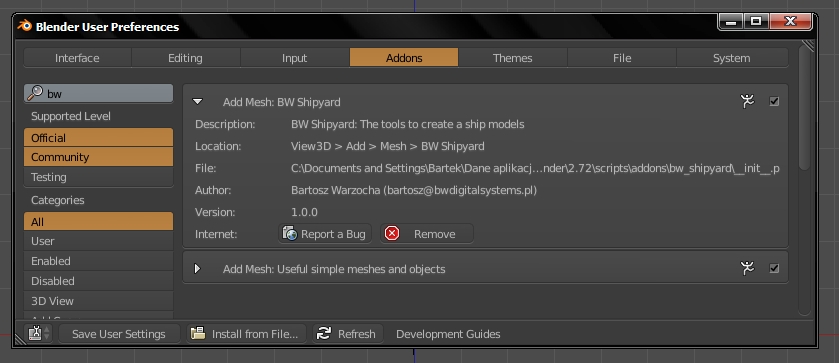839x363 pixels.
Task: Click the community figure icon for BW Shipyard
Action: pos(747,101)
